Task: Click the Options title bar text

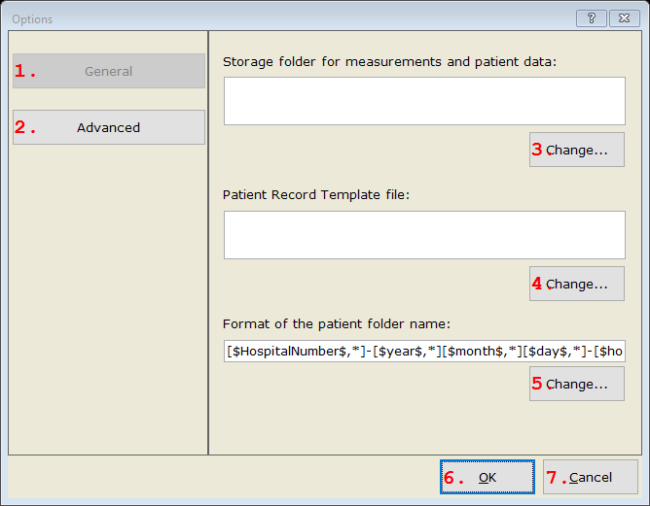Action: pos(32,19)
